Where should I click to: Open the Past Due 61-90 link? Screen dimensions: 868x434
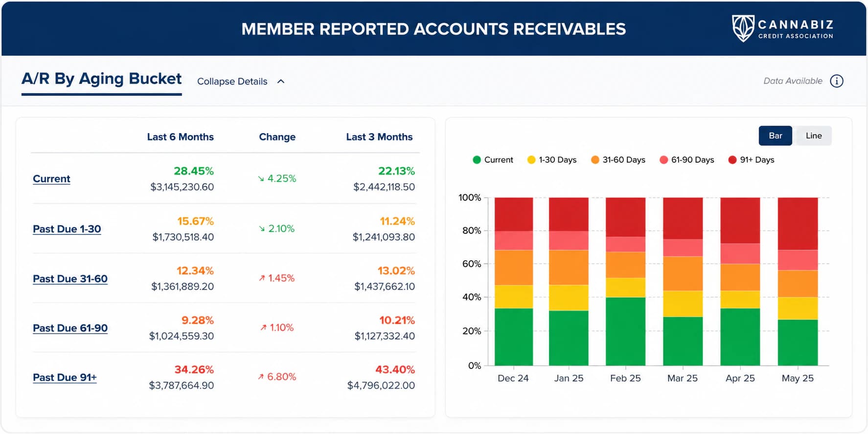(70, 328)
